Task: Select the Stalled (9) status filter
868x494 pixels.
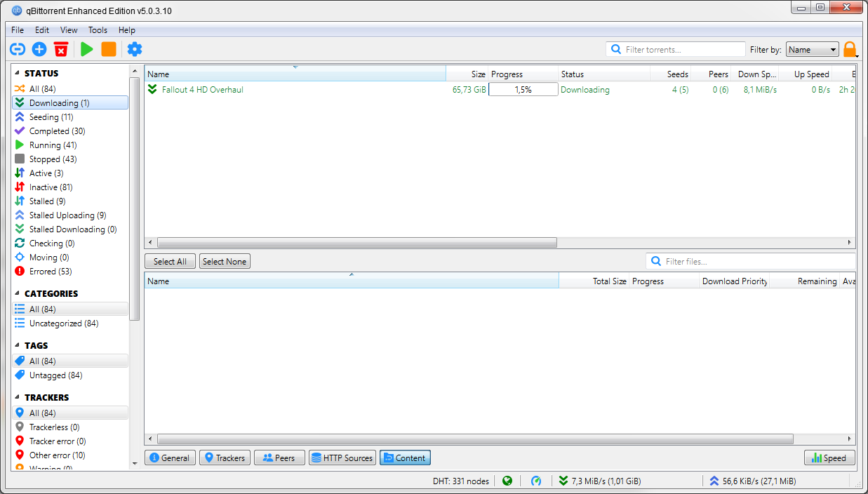Action: tap(70, 201)
